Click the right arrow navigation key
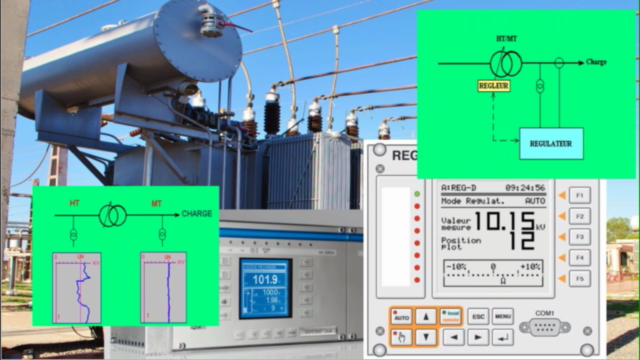640x360 pixels. coord(478,338)
